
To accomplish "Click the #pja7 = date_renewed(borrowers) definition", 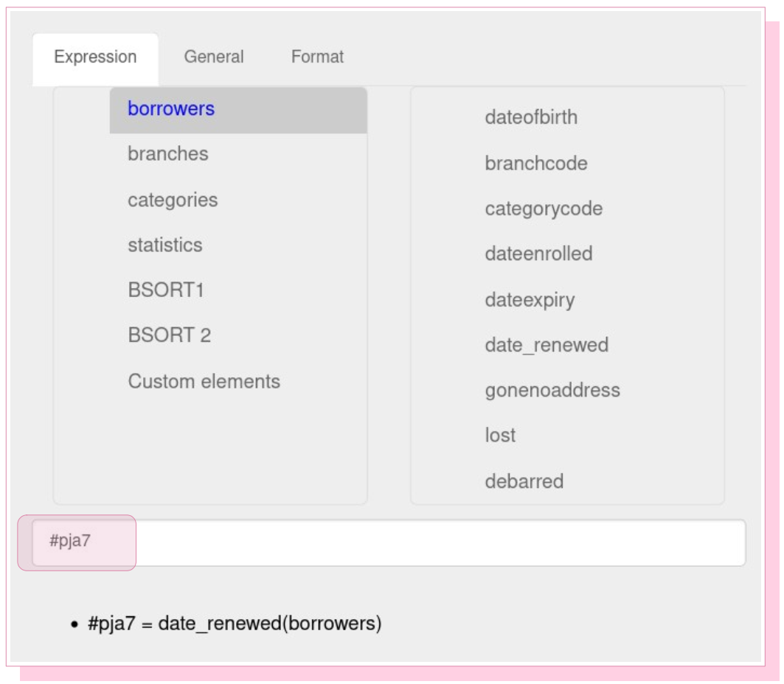I will (235, 624).
